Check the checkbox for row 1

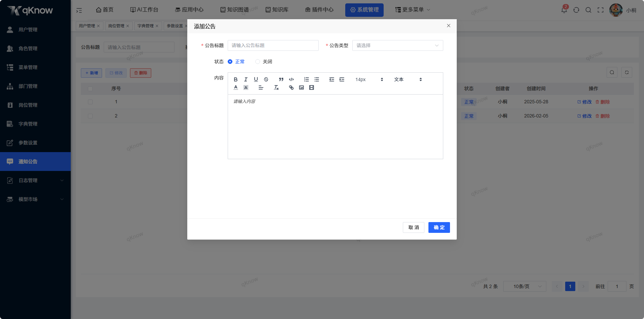pos(90,102)
